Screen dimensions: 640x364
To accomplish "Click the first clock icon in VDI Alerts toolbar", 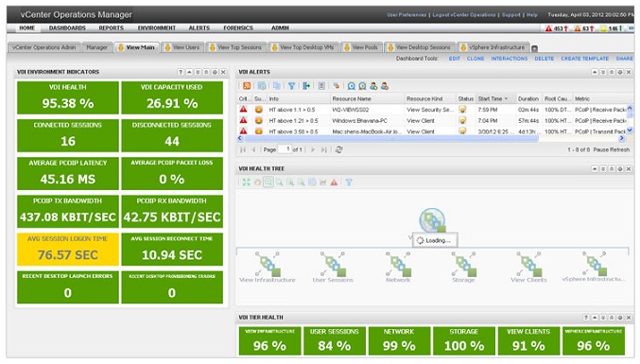I will coord(352,86).
